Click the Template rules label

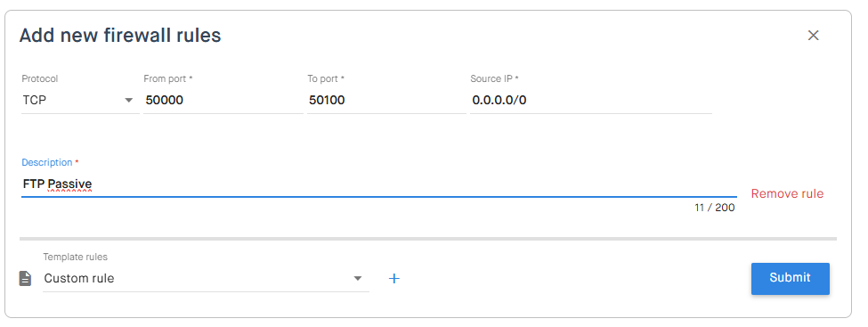pos(76,258)
